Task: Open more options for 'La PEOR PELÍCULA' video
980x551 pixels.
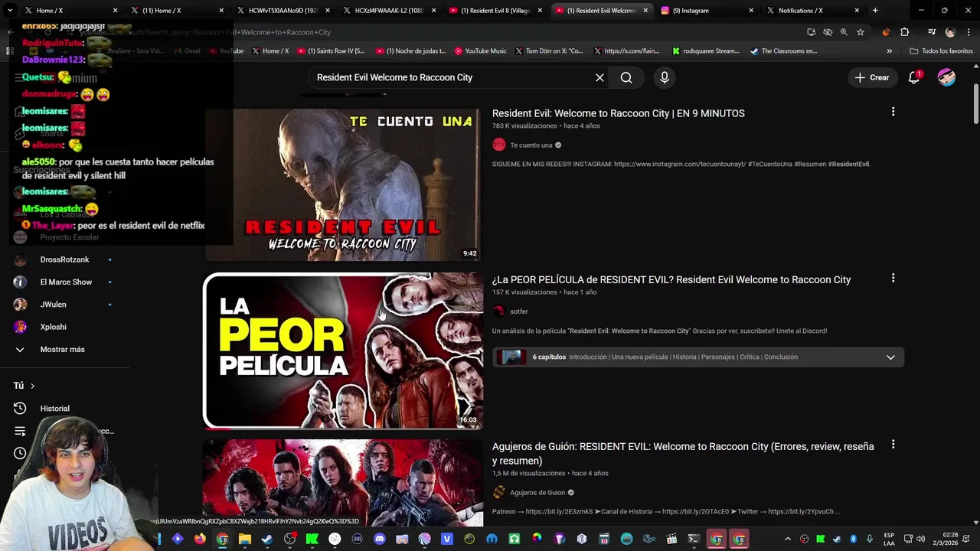Action: tap(893, 279)
